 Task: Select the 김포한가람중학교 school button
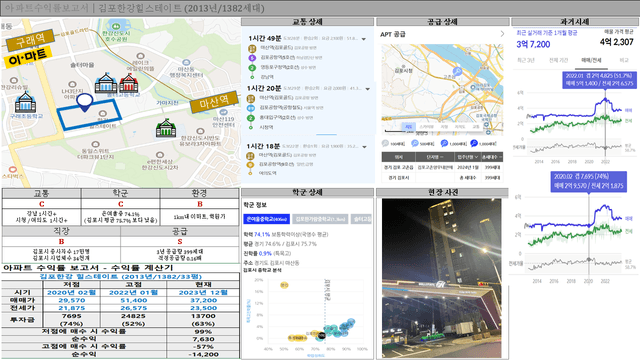click(x=320, y=219)
